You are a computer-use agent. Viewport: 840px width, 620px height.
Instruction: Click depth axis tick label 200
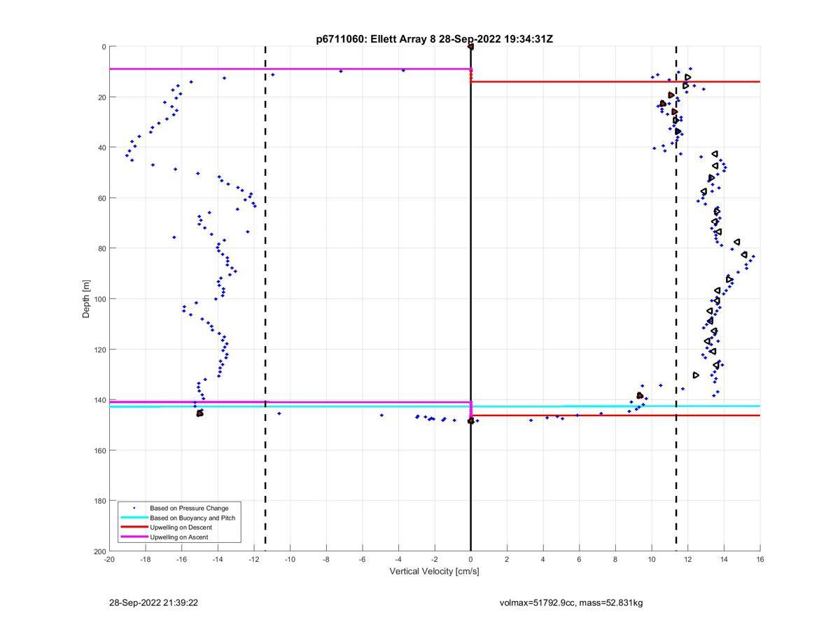99,551
